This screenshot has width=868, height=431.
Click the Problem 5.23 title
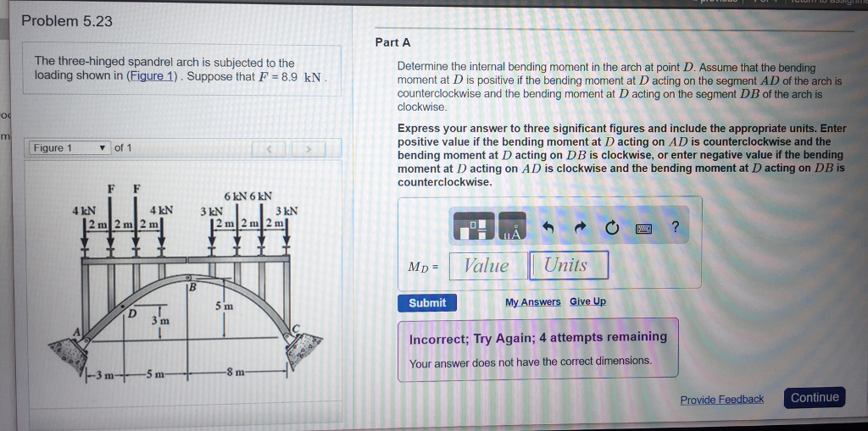click(x=67, y=21)
